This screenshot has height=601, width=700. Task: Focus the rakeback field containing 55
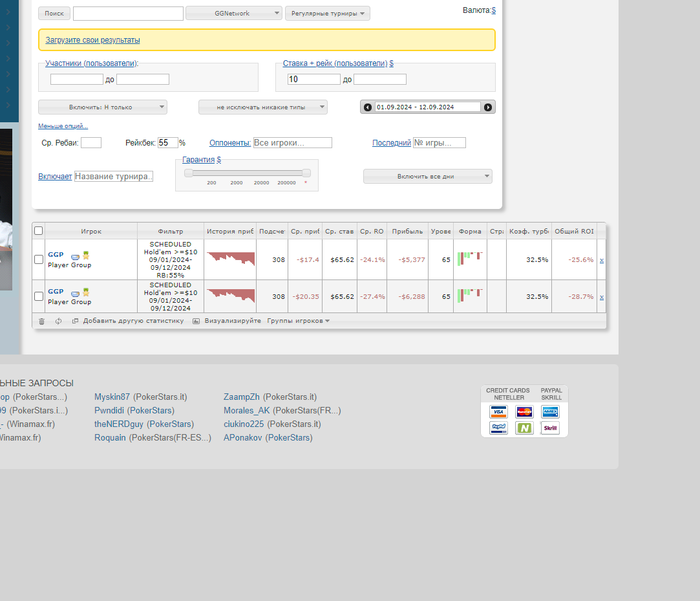pos(168,143)
